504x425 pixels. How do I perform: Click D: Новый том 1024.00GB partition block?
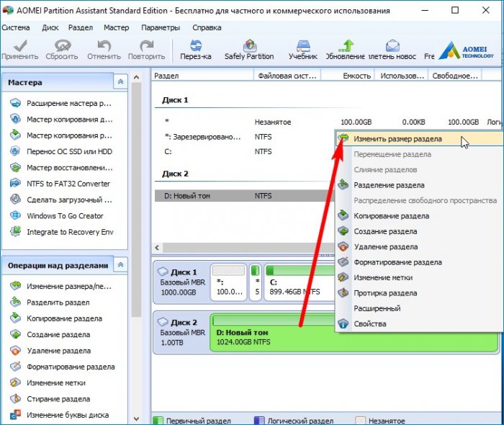[x=354, y=333]
